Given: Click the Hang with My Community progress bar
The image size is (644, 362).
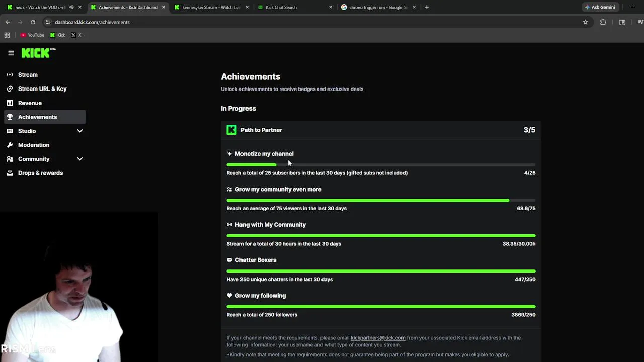Looking at the screenshot, I should (381, 236).
